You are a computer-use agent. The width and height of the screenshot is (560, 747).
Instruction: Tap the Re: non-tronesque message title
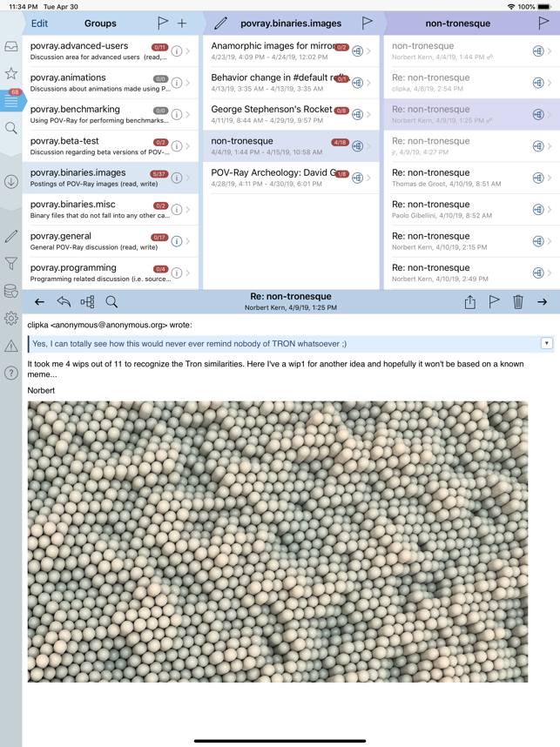(291, 296)
